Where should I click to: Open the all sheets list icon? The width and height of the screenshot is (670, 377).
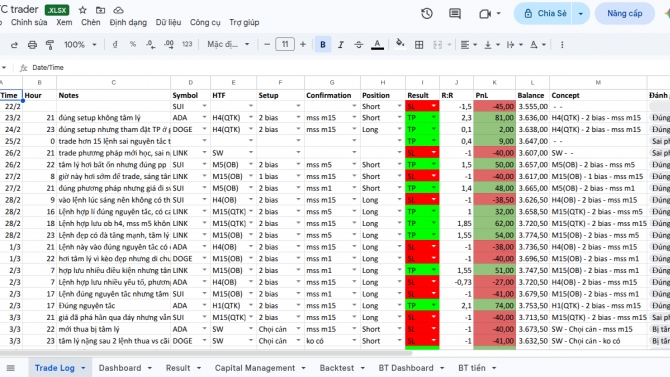point(11,368)
